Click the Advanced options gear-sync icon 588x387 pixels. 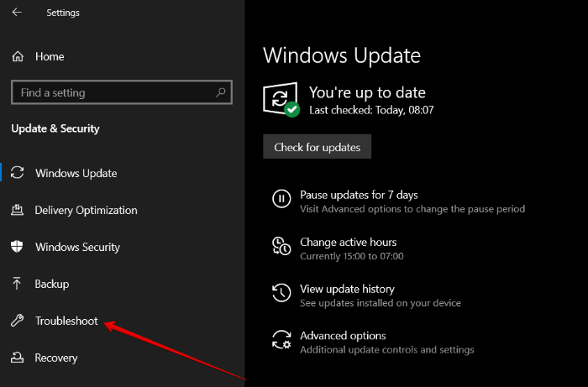click(281, 339)
